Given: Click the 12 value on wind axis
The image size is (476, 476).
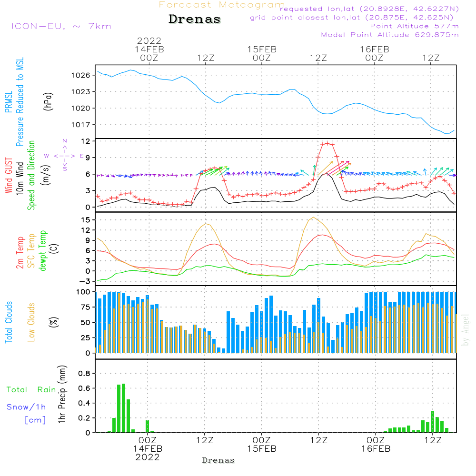Looking at the screenshot, I should tap(86, 141).
